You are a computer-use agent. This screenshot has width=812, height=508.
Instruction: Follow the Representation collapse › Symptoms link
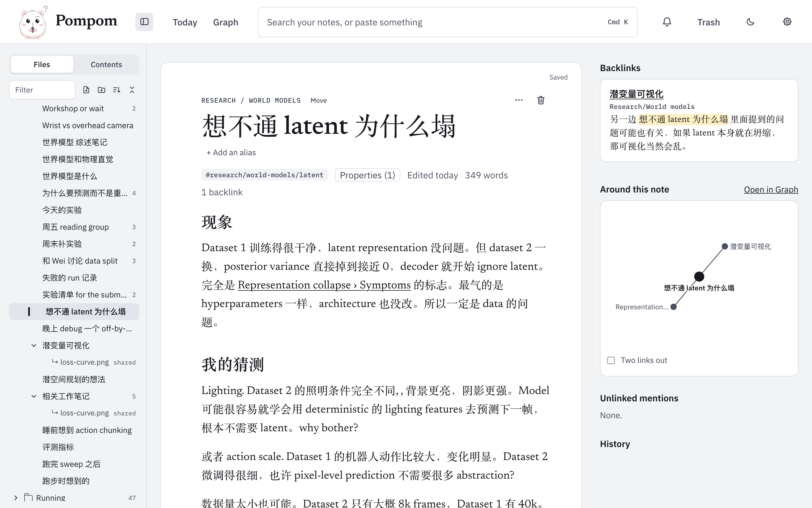click(x=324, y=285)
